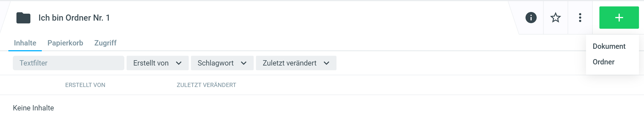Screen dimensions: 644x121
Task: Click the folder title Ich bin Ordner Nr. 1
Action: pyautogui.click(x=74, y=18)
